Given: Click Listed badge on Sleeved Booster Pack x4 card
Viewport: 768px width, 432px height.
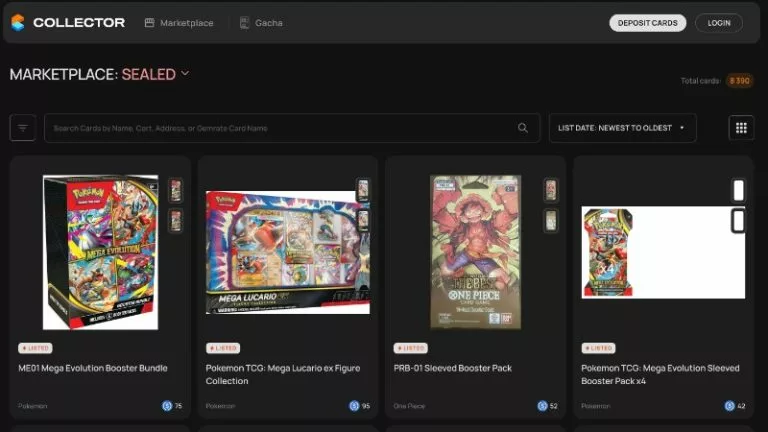Looking at the screenshot, I should [x=599, y=348].
